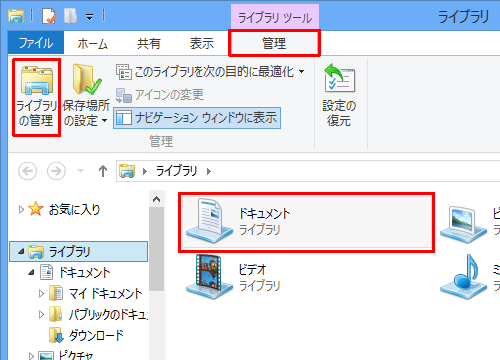Viewport: 500px width, 360px height.
Task: Click the New folder quick access icon
Action: point(71,16)
